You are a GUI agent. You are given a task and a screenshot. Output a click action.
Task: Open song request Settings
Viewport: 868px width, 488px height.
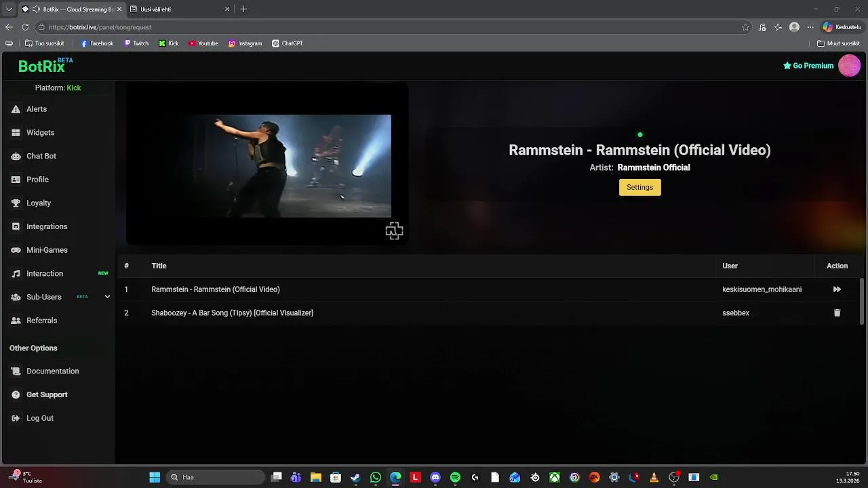[x=639, y=187]
